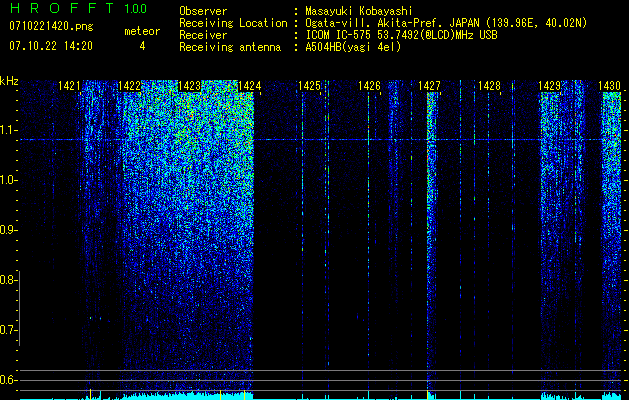The height and width of the screenshot is (400, 629).
Task: Select observer name Masayuki Kobayashi
Action: coord(358,11)
